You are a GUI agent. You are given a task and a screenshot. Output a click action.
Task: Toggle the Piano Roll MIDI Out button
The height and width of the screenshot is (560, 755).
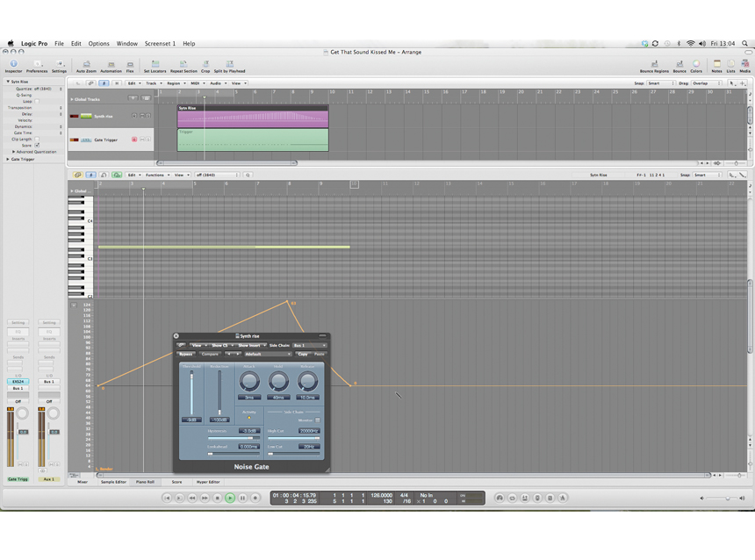coord(117,175)
